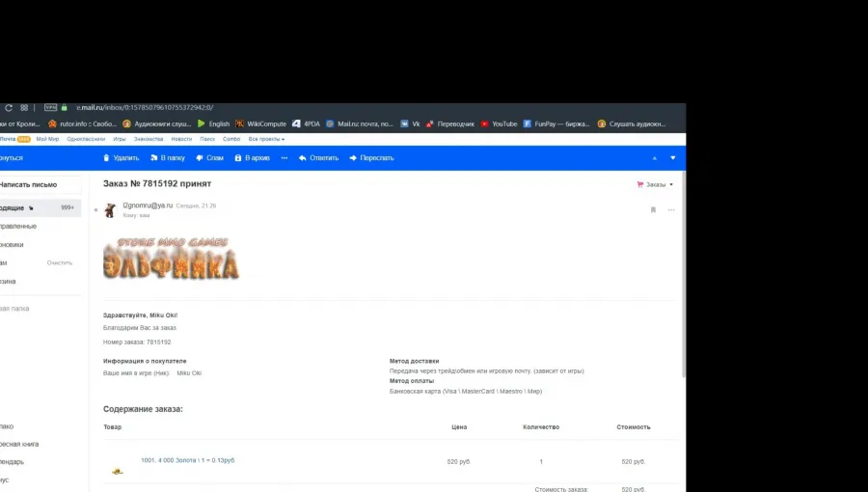The height and width of the screenshot is (492, 868).
Task: Move email using В папку
Action: click(x=168, y=158)
